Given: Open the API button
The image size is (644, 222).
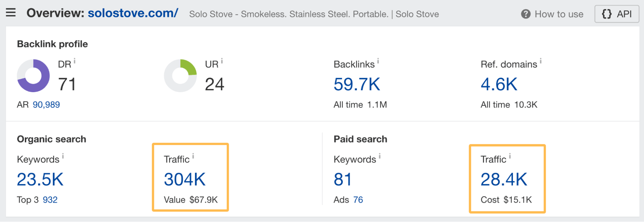Looking at the screenshot, I should pyautogui.click(x=617, y=14).
